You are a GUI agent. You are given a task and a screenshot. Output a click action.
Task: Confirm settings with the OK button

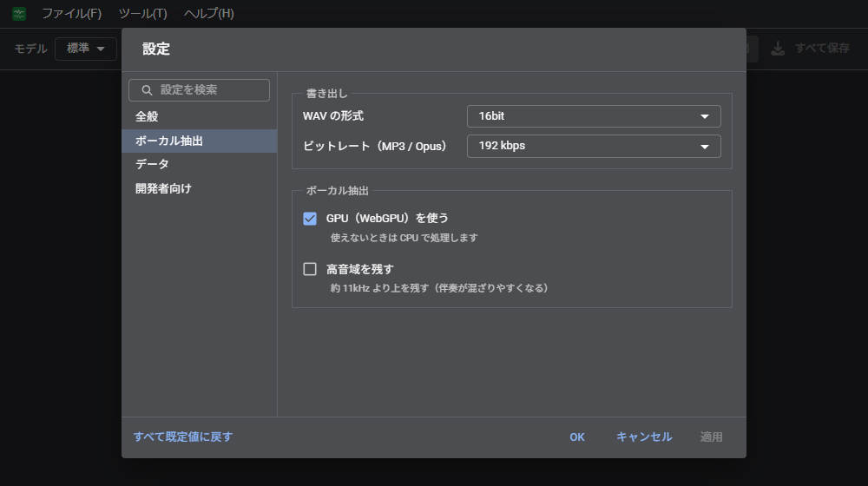click(577, 437)
